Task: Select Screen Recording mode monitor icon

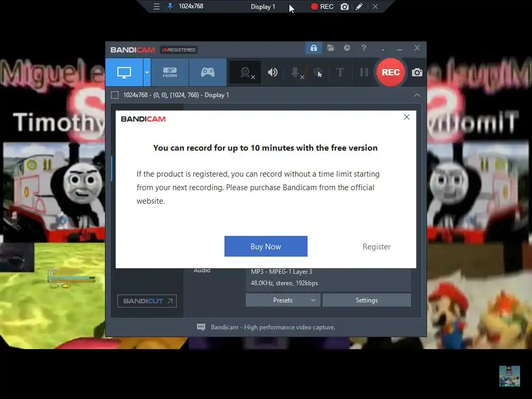Action: [124, 72]
